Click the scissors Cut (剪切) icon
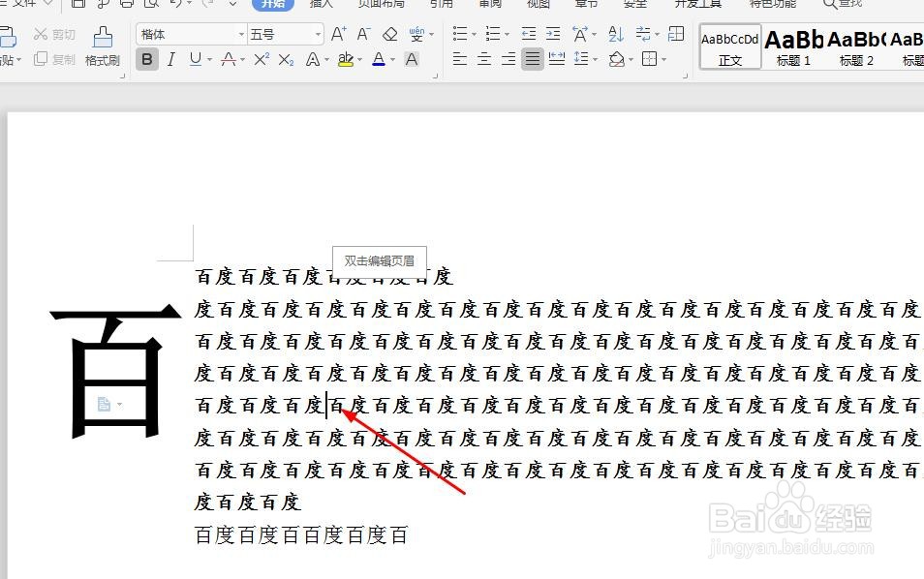 coord(41,34)
